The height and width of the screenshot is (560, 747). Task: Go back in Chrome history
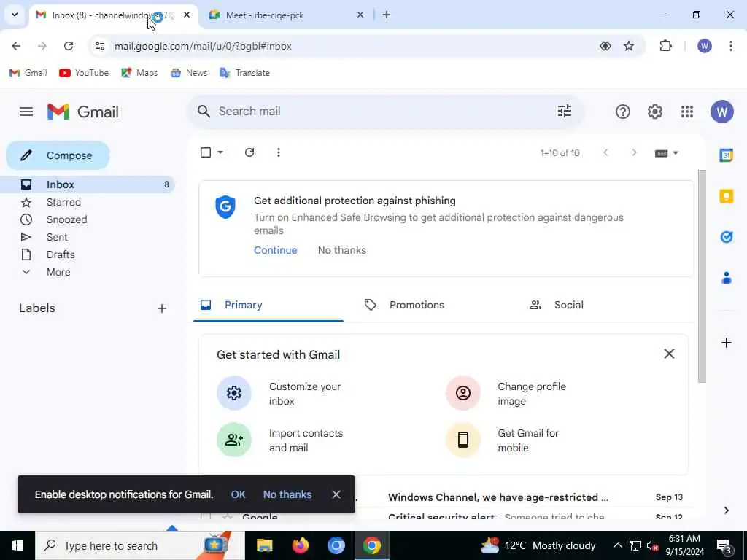click(x=16, y=46)
